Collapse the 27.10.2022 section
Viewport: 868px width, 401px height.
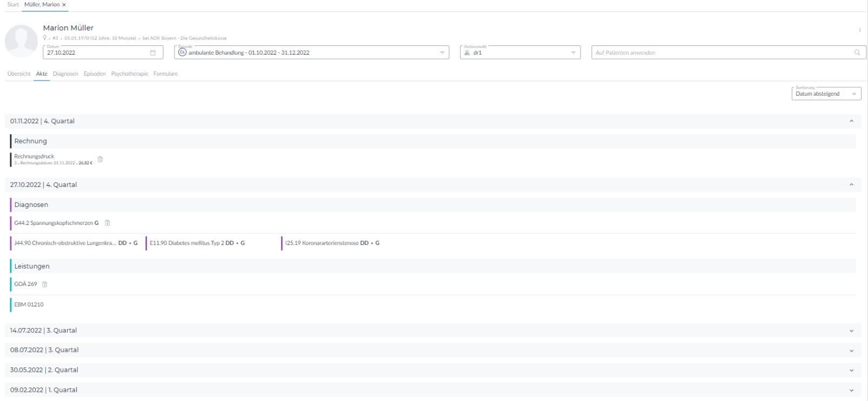851,185
